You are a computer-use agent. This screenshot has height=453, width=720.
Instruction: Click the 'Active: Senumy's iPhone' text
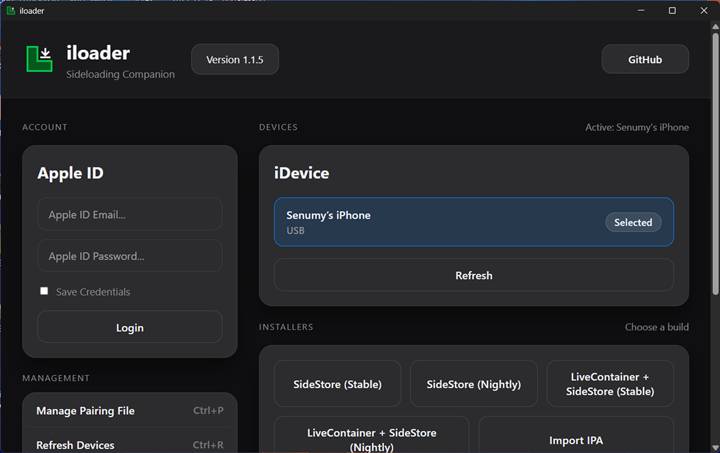click(x=636, y=127)
